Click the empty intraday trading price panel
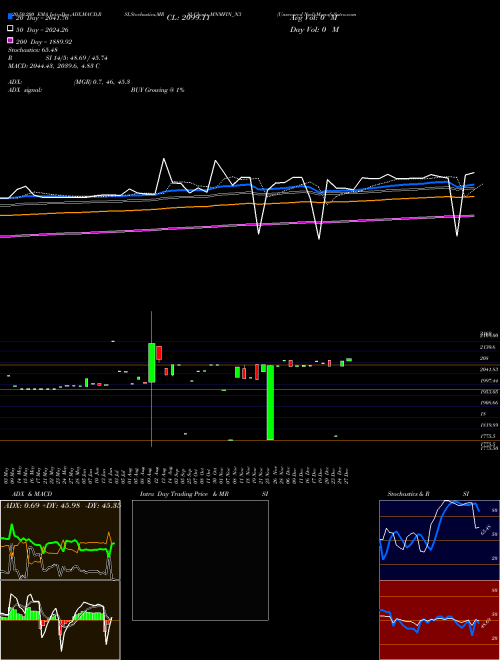The width and height of the screenshot is (500, 660). click(200, 560)
